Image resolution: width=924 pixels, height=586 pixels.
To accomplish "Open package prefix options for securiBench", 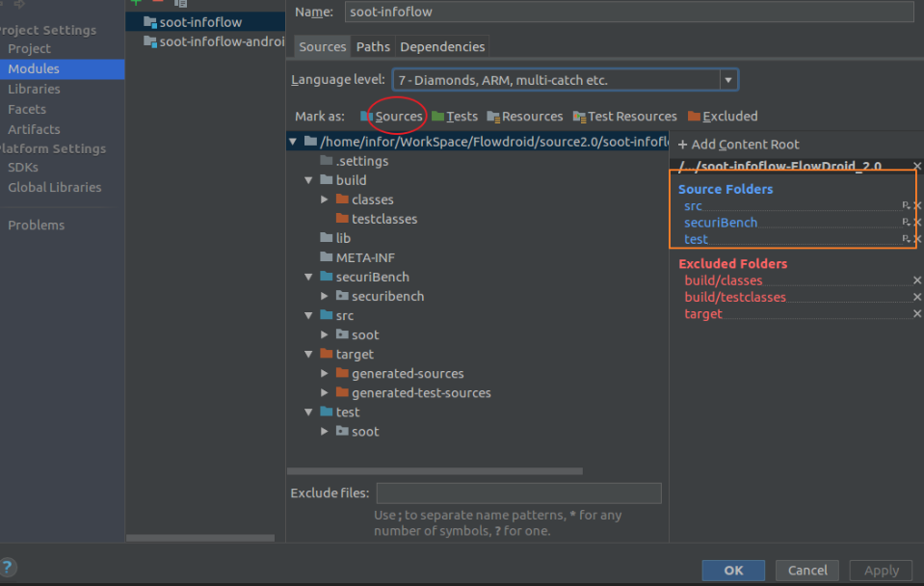I will point(905,222).
